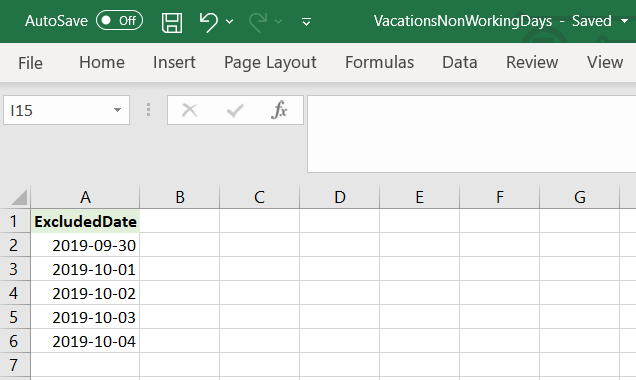
Task: Select column D header
Action: (340, 197)
